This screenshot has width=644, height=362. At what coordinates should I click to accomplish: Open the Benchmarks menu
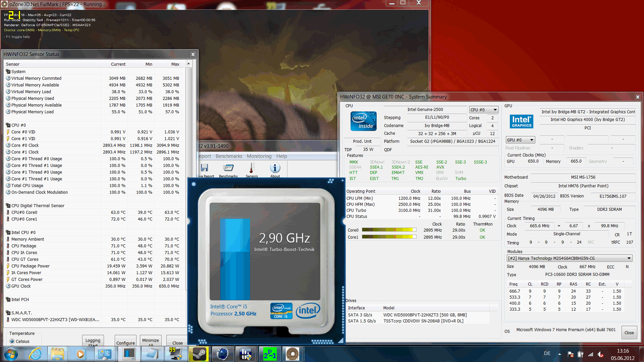(x=229, y=156)
